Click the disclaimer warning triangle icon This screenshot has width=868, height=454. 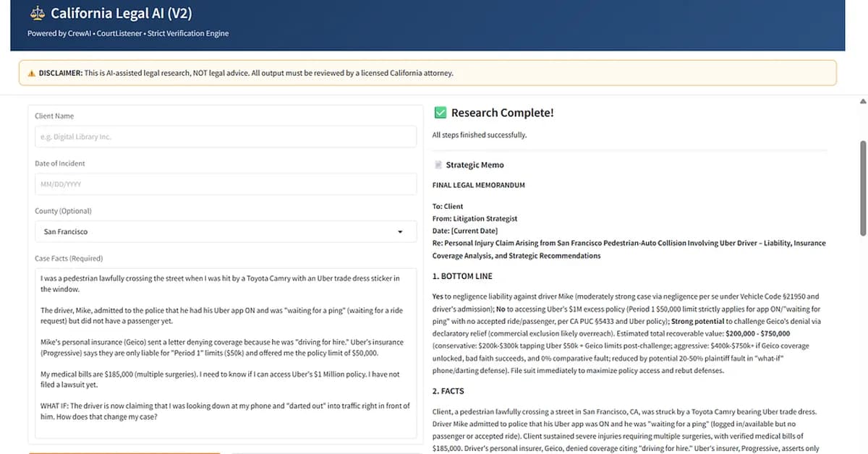click(31, 73)
